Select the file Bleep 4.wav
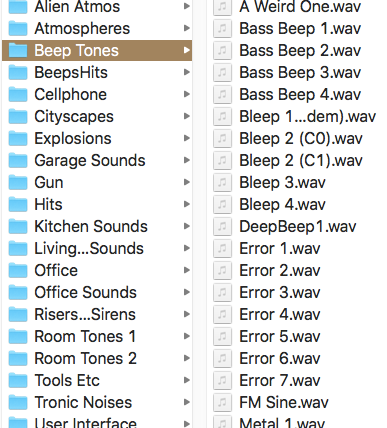 (x=282, y=204)
